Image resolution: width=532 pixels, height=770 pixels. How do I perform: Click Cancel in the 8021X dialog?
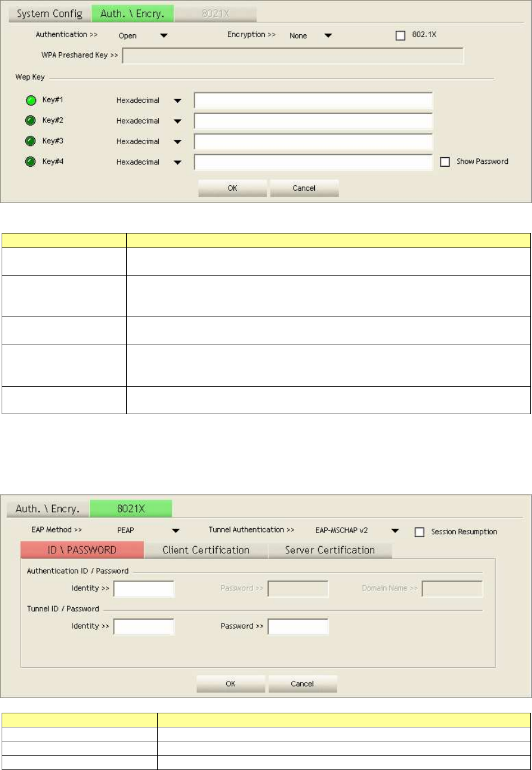tap(302, 684)
